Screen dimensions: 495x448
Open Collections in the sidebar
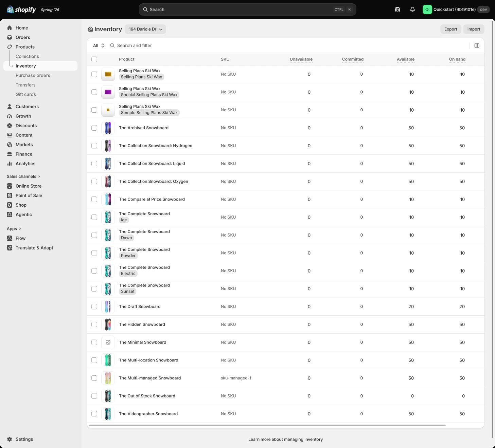pos(27,56)
